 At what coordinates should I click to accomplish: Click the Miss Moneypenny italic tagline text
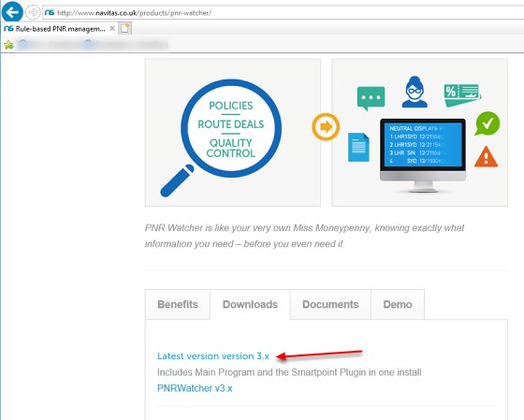pos(304,236)
